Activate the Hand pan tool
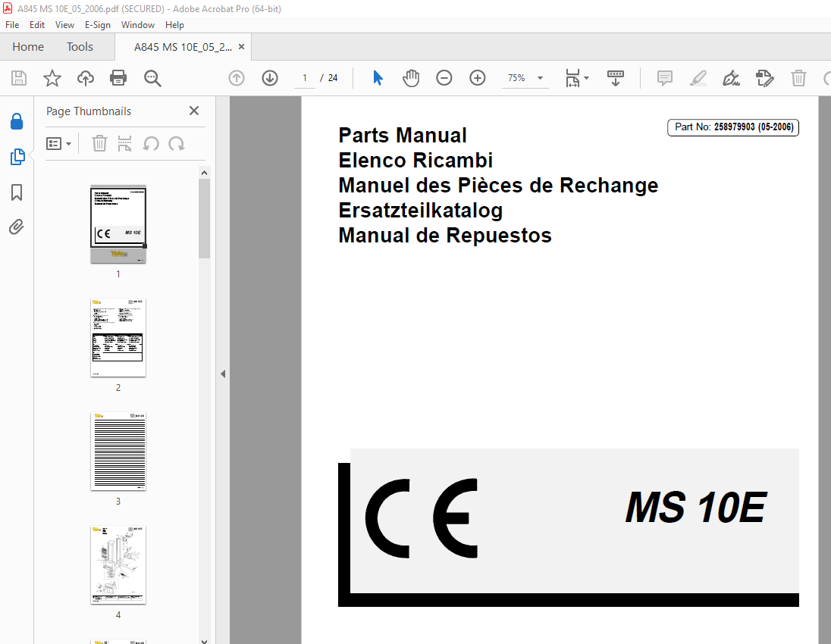Viewport: 831px width, 644px height. [x=411, y=78]
